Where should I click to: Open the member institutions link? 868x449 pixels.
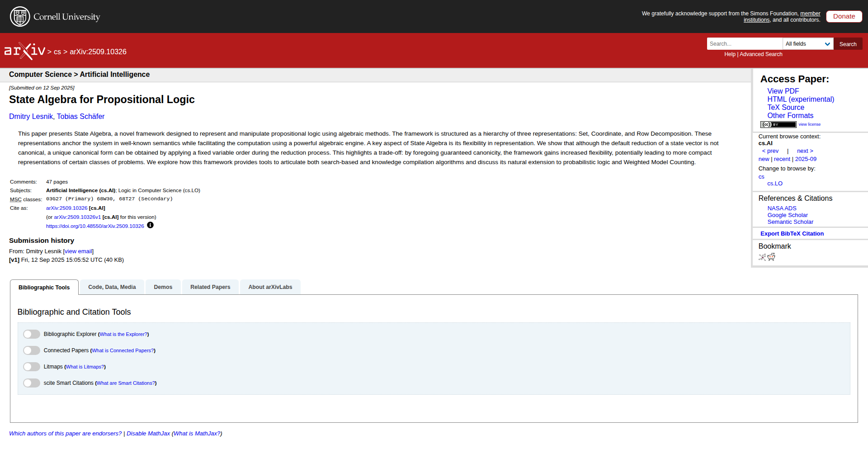[782, 17]
